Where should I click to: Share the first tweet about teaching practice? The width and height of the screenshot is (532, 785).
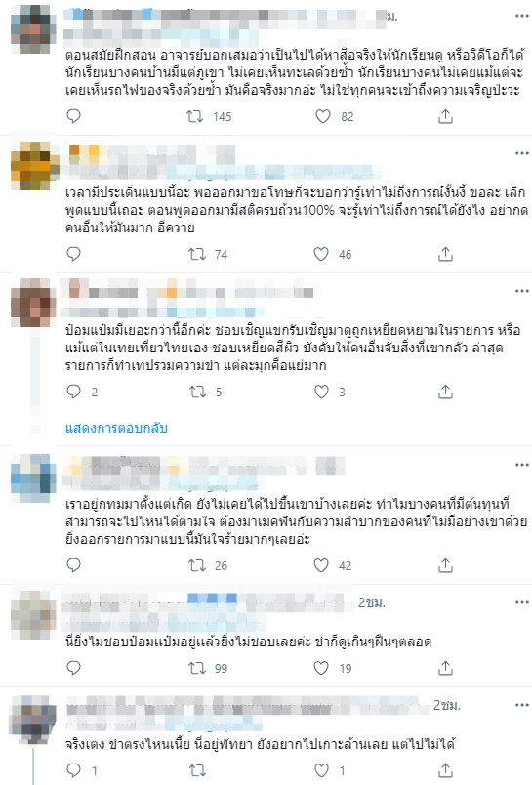445,116
